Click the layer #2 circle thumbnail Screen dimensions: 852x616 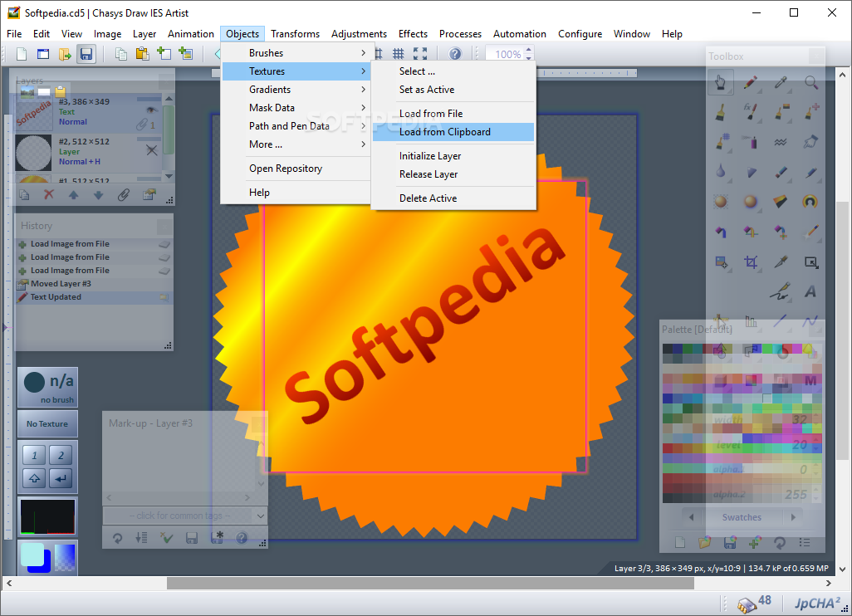(34, 154)
